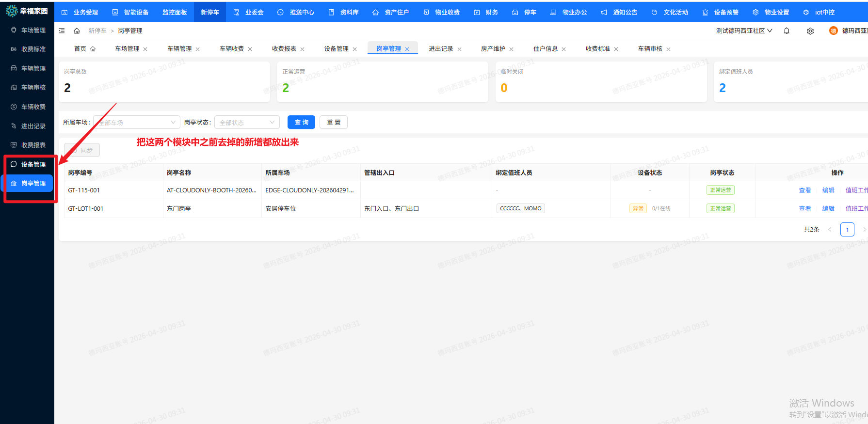
Task: Click 查看 for booth GT-LOT1-001
Action: 805,208
